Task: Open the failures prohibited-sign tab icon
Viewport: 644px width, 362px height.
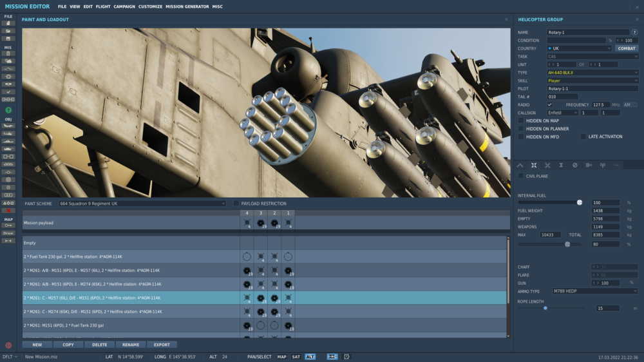Action: coord(575,165)
